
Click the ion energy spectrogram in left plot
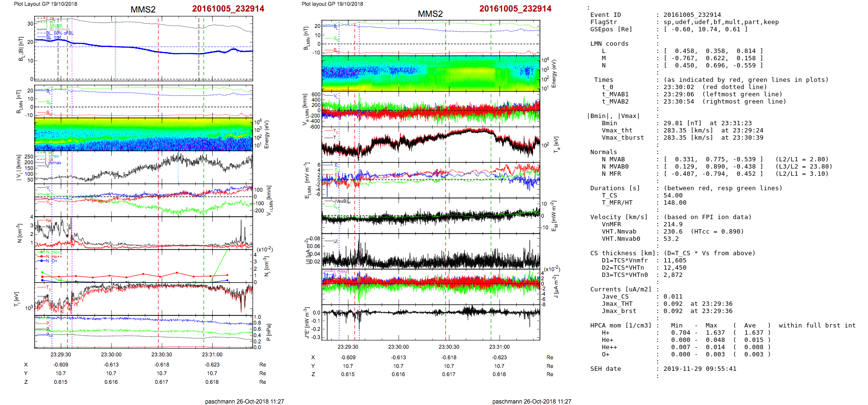pyautogui.click(x=143, y=134)
